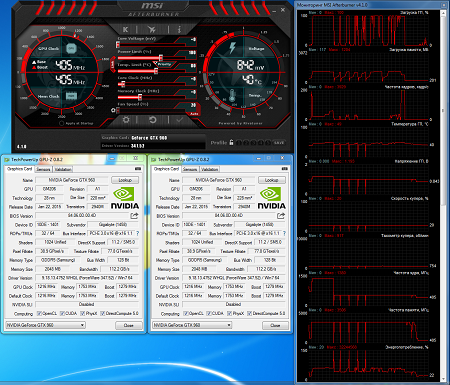This screenshot has height=385, width=450.
Task: Switch to Validation tab in the inactive GPU-Z window
Action: click(x=63, y=169)
